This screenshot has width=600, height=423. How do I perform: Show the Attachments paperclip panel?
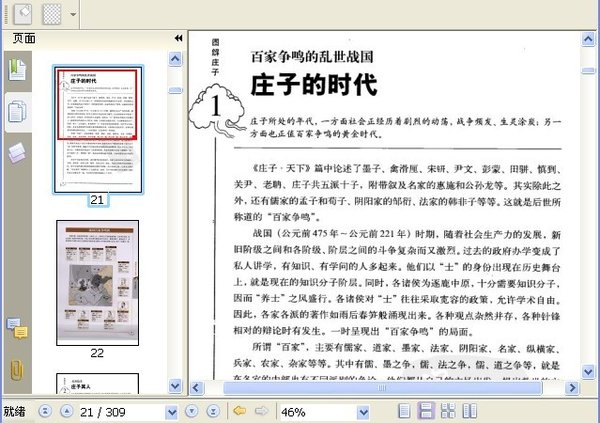(17, 369)
